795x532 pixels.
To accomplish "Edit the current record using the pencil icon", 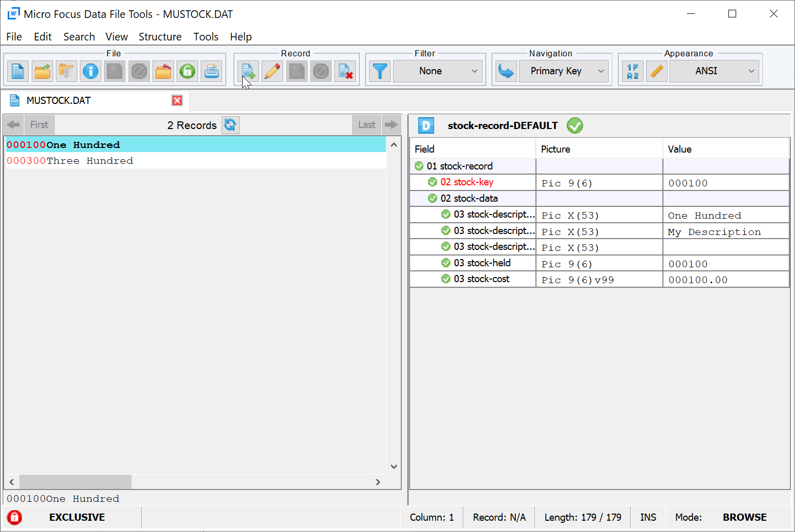I will pos(272,71).
